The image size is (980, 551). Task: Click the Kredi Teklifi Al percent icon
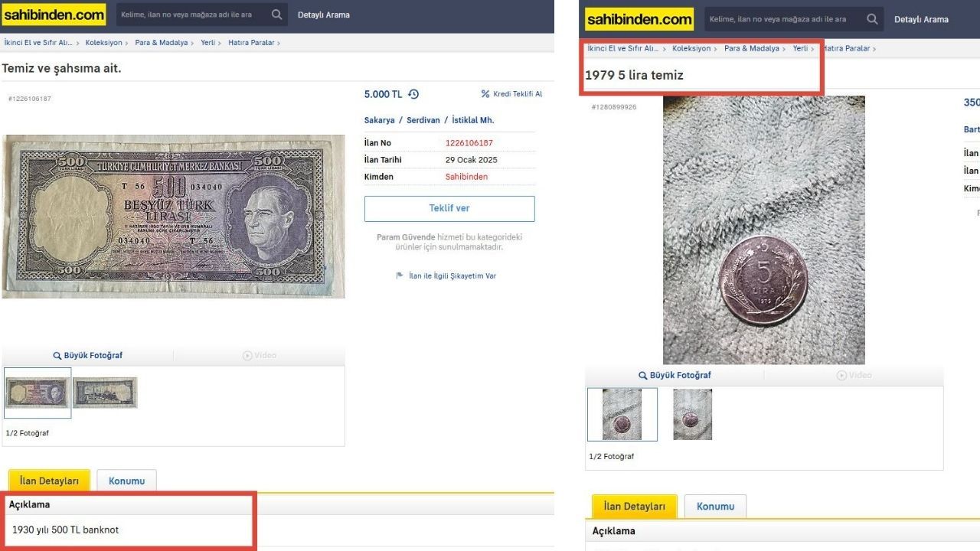tap(485, 94)
